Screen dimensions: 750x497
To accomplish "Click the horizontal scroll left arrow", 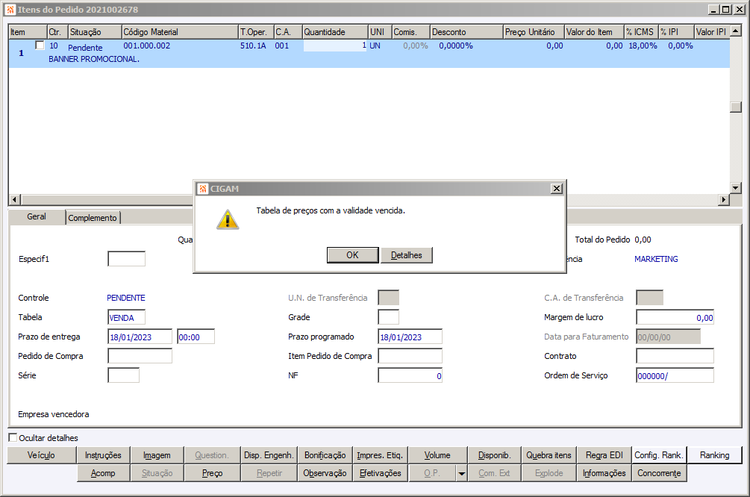I will tap(14, 199).
